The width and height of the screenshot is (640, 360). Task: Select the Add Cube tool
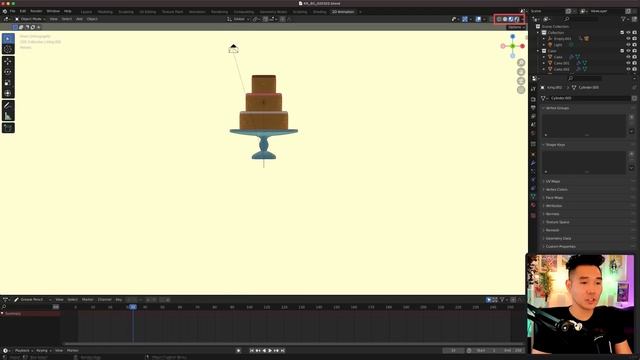tap(8, 128)
